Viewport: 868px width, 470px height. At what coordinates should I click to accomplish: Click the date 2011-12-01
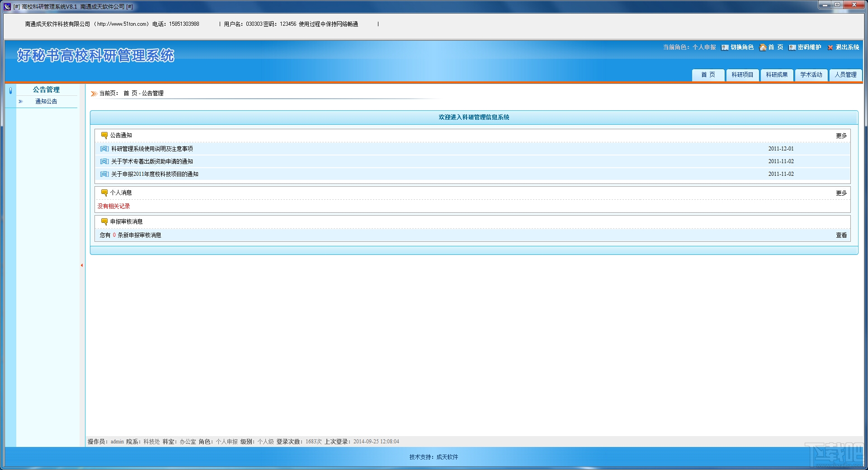(781, 149)
